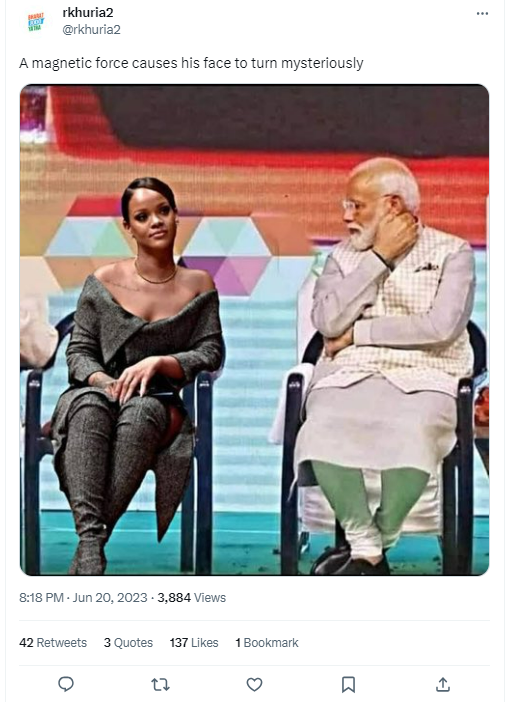The width and height of the screenshot is (507, 702).
Task: Bookmark this tweet with bookmark icon
Action: [x=348, y=684]
